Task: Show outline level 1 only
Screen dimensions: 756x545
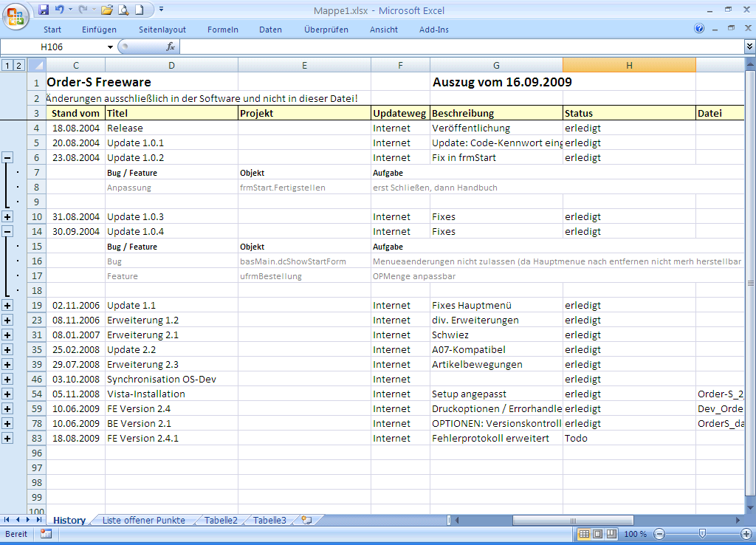Action: tap(7, 66)
